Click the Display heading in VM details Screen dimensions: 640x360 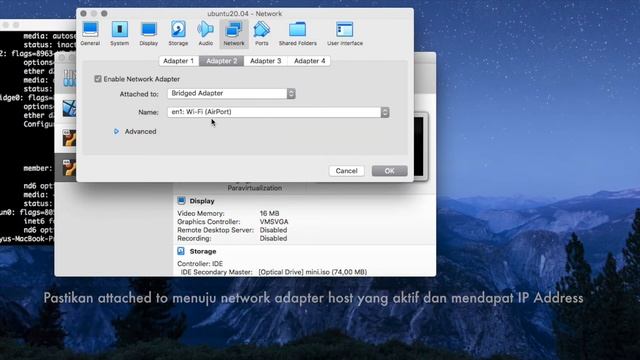click(202, 201)
